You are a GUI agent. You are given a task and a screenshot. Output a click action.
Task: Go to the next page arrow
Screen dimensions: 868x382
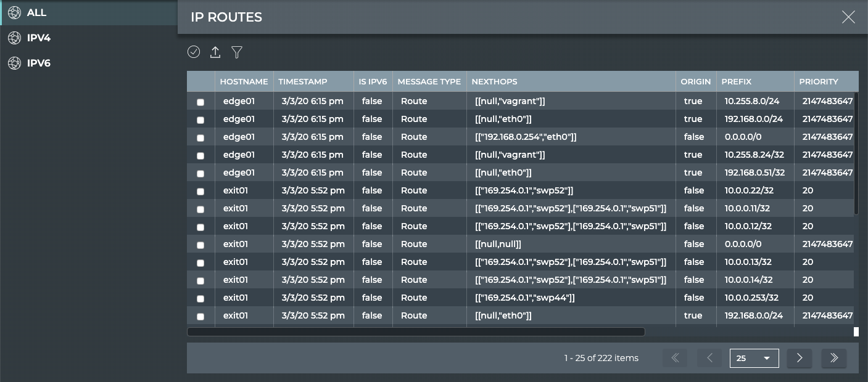point(800,358)
